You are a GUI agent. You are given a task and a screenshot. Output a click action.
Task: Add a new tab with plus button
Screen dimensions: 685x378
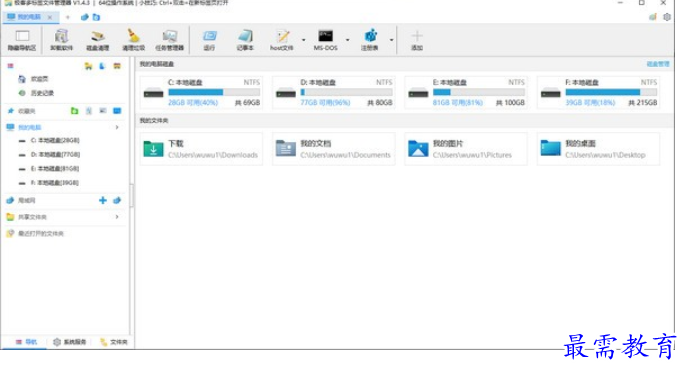tap(68, 17)
